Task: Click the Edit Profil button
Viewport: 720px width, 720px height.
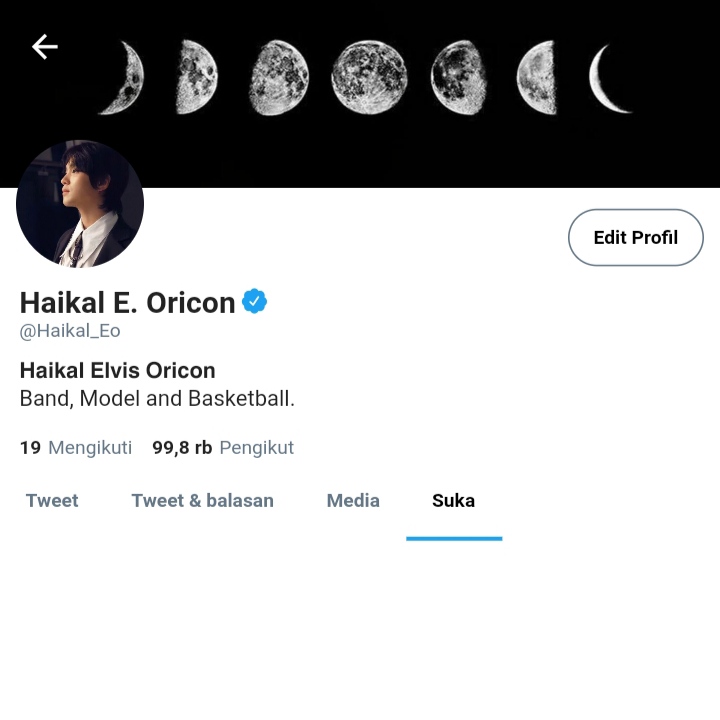Action: pyautogui.click(x=636, y=237)
